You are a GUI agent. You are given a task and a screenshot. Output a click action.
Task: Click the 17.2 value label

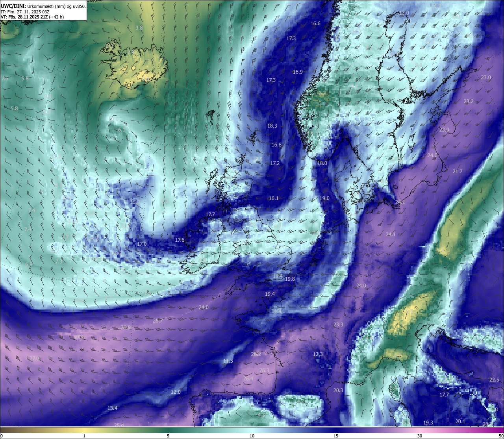[275, 163]
